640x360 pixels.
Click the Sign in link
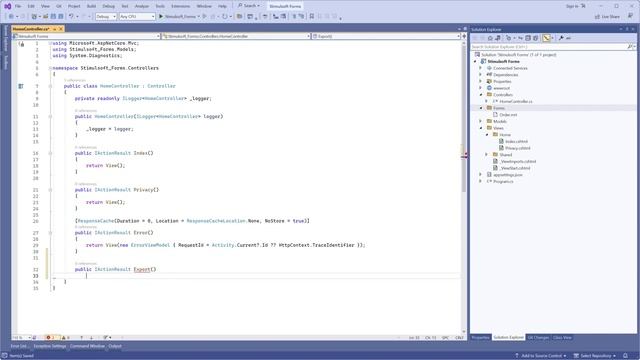[572, 6]
